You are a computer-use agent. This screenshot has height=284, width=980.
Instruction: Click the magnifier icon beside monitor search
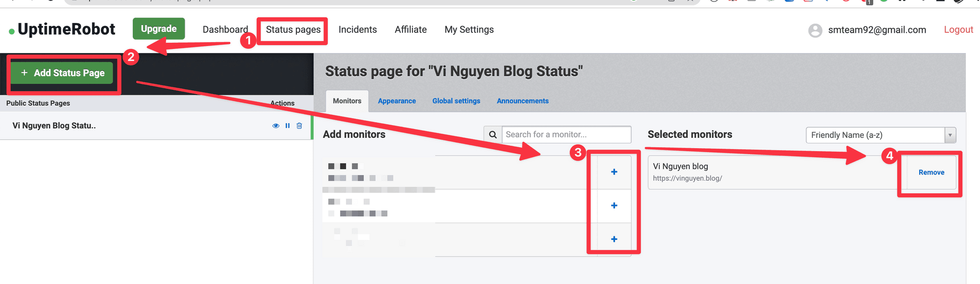[x=493, y=135]
